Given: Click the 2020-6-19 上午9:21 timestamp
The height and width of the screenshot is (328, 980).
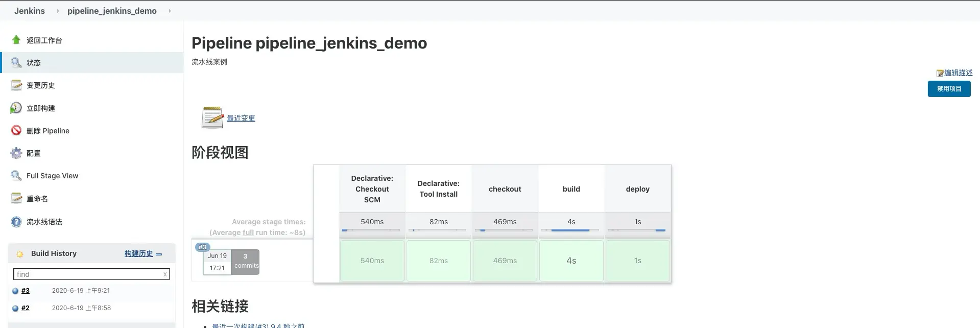Looking at the screenshot, I should pos(81,291).
